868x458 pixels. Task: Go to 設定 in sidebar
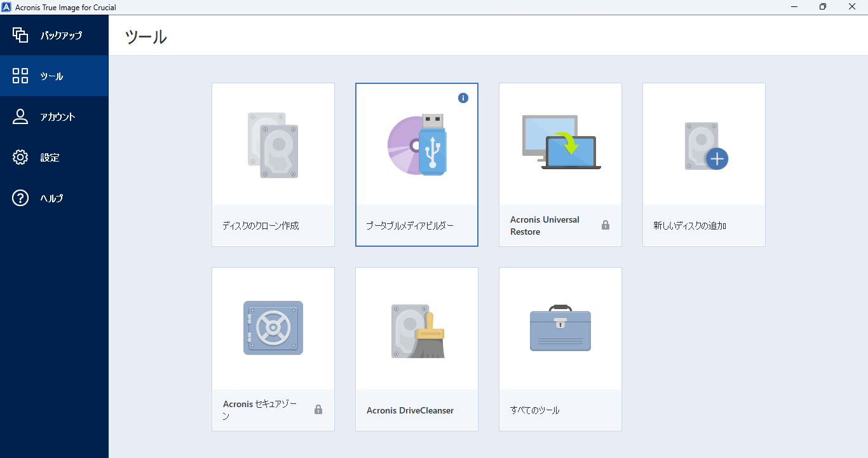click(54, 157)
